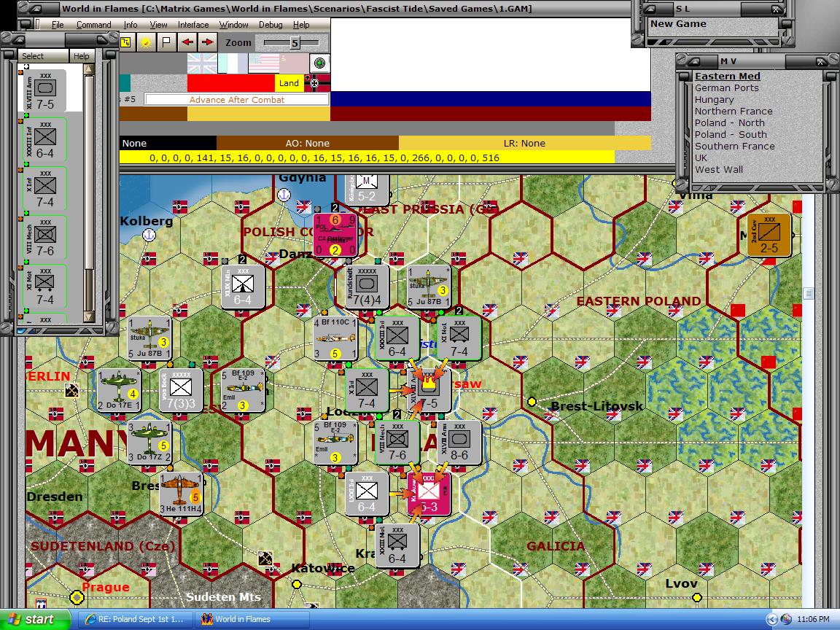
Task: Go to Northern France map view
Action: click(734, 111)
